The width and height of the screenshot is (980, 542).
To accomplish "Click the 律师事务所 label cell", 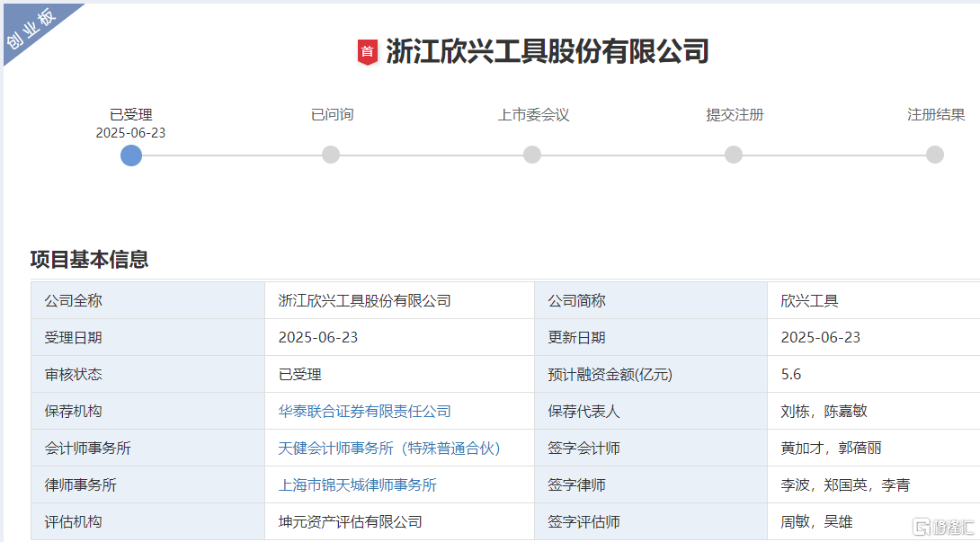I will click(148, 485).
